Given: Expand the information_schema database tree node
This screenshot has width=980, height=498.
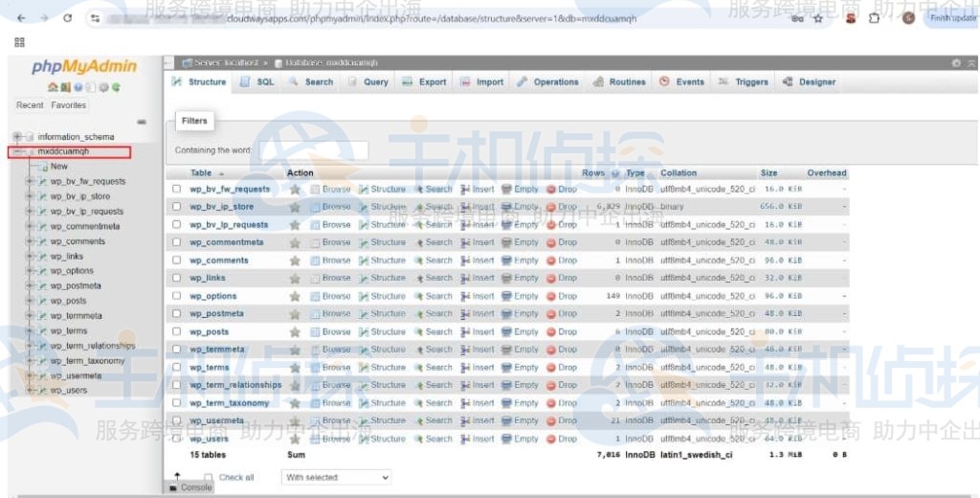Looking at the screenshot, I should click(16, 137).
